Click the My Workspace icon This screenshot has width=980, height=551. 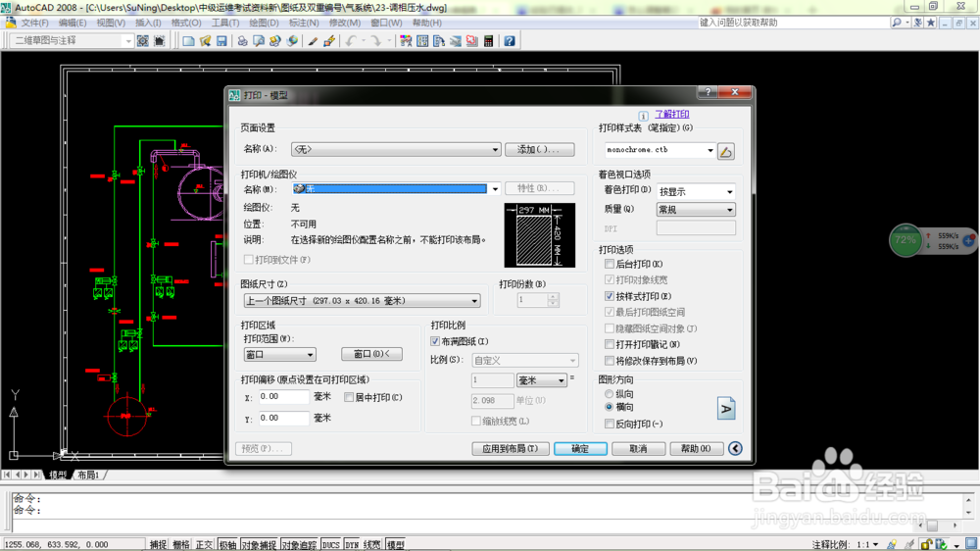(160, 41)
